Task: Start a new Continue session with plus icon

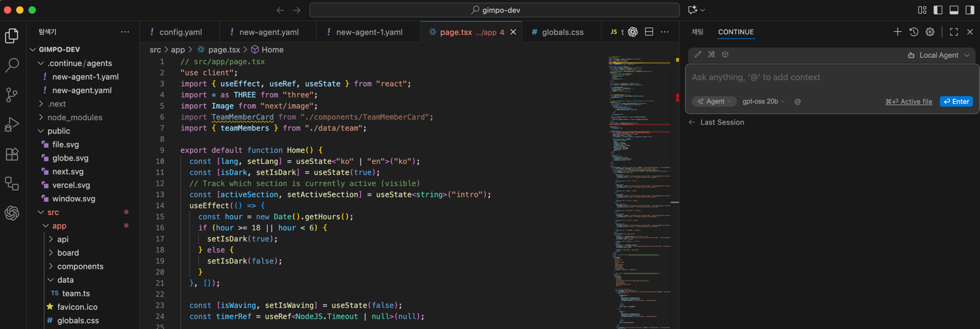Action: [898, 32]
